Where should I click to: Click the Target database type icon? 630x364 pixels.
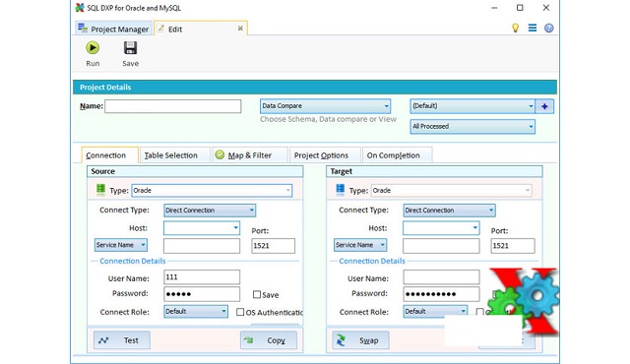[341, 190]
